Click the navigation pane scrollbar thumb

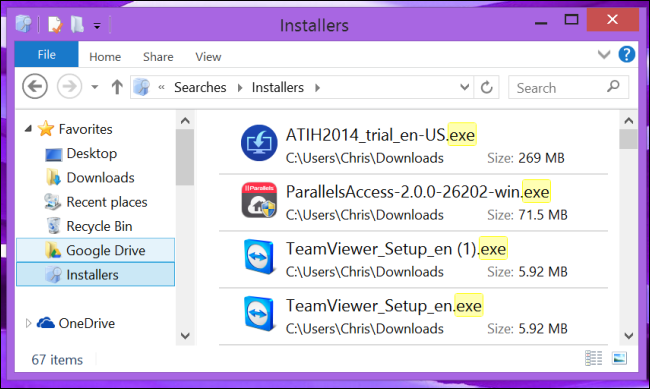[x=185, y=157]
